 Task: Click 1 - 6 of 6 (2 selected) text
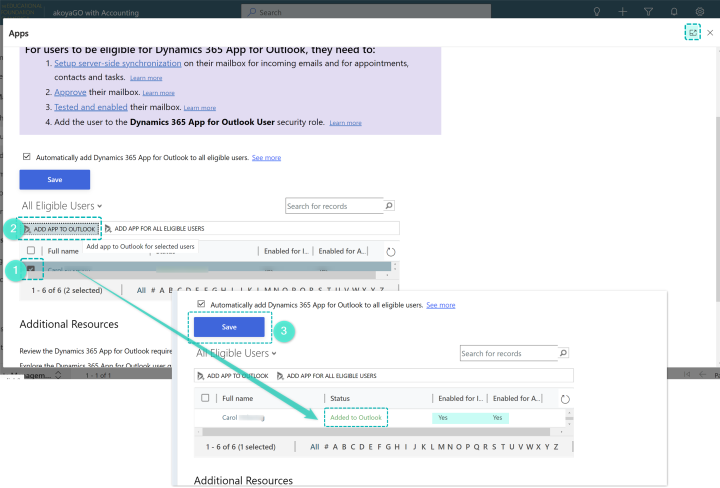[x=67, y=290]
